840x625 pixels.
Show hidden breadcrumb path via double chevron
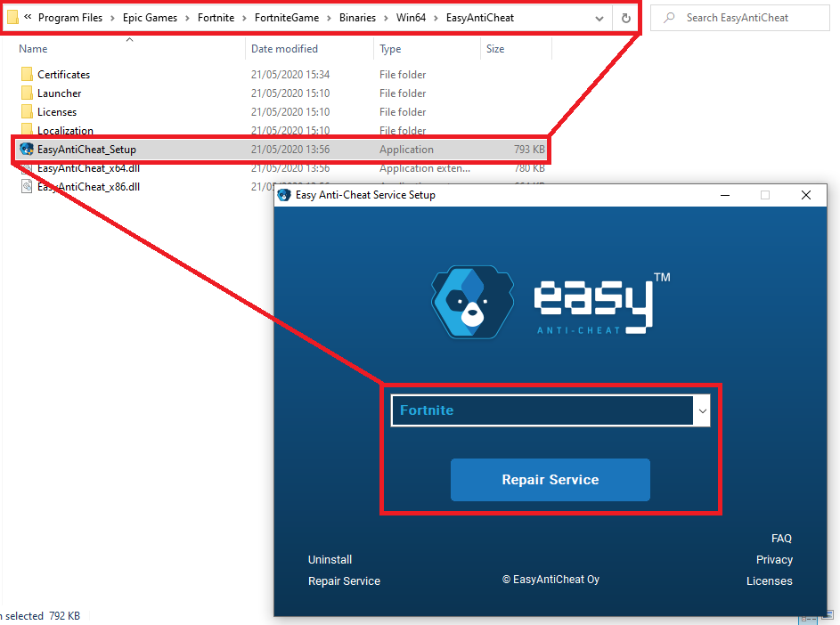point(28,17)
